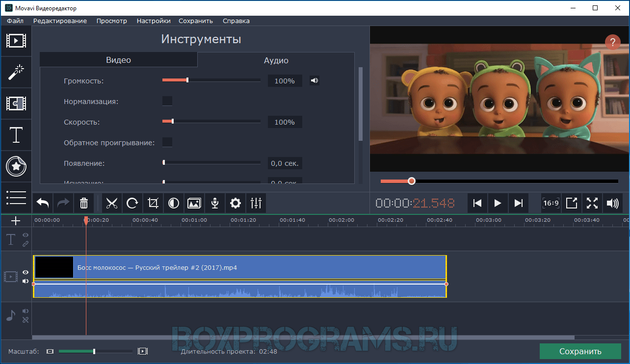Open the stickers star panel
This screenshot has height=364, width=630.
coord(16,167)
